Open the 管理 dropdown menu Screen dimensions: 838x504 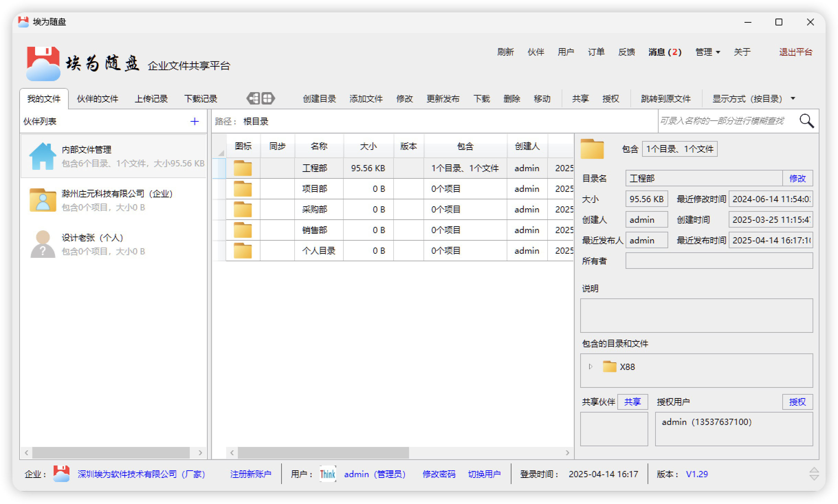coord(707,52)
